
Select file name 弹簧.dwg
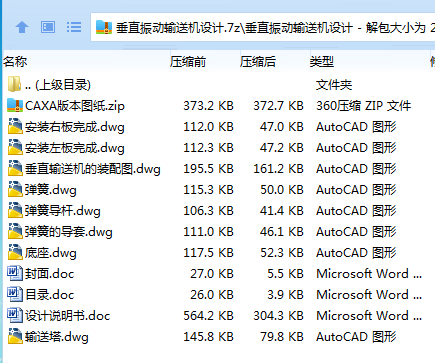coord(51,190)
